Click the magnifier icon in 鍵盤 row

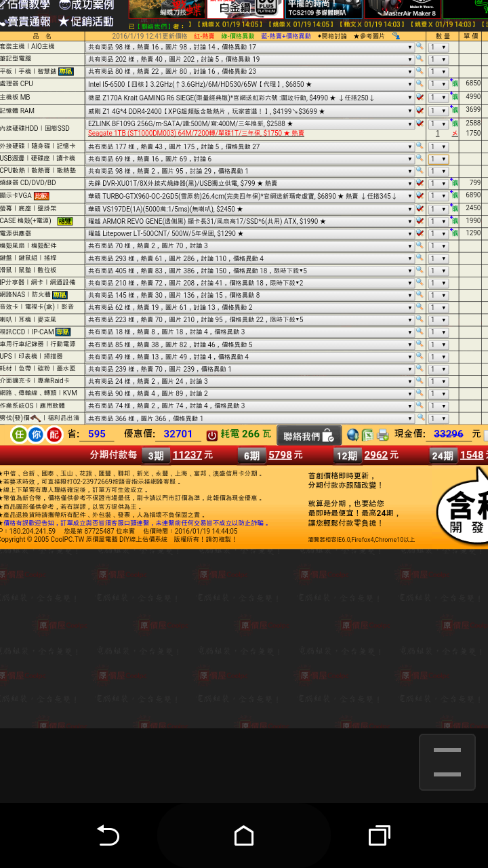click(x=420, y=258)
